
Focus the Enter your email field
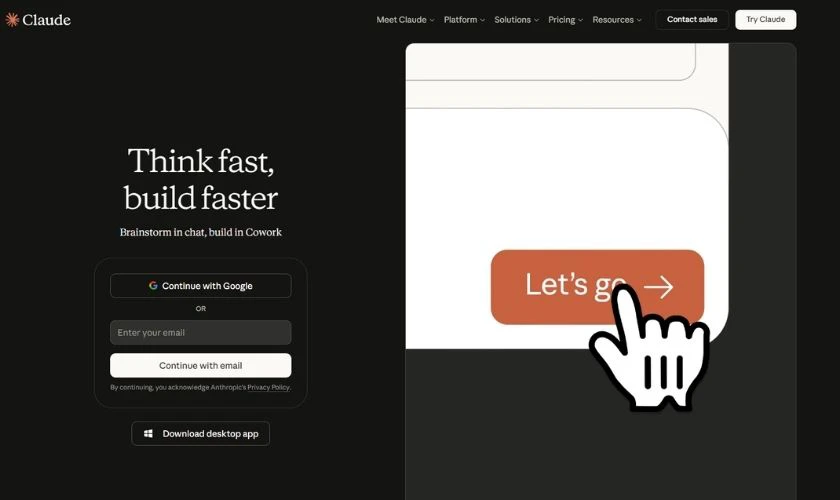click(200, 332)
